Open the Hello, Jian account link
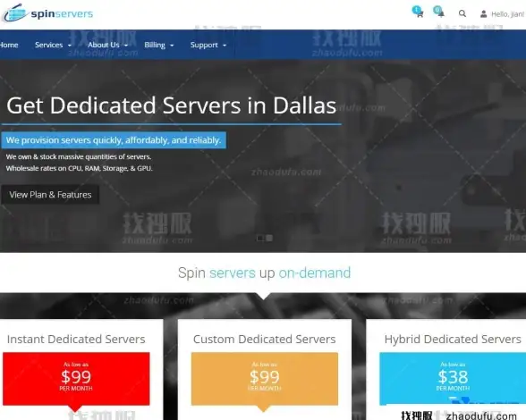526x420 pixels. [507, 14]
